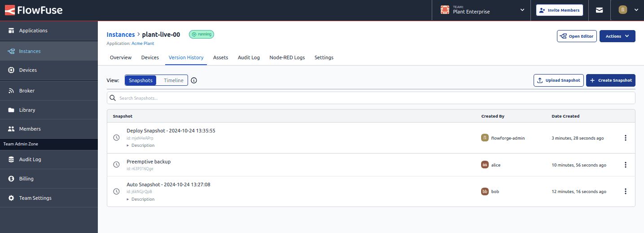Open the Actions dropdown
Viewport: 644px width, 233px height.
click(617, 36)
